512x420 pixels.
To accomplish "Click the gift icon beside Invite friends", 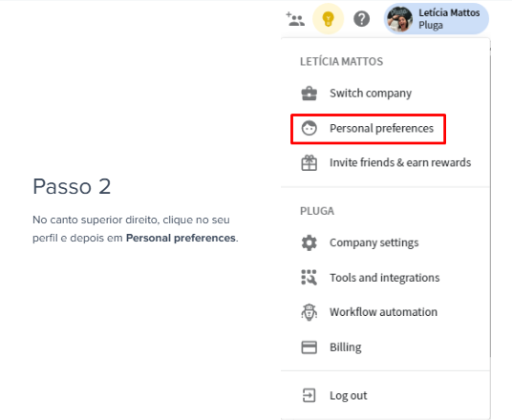I will point(309,163).
